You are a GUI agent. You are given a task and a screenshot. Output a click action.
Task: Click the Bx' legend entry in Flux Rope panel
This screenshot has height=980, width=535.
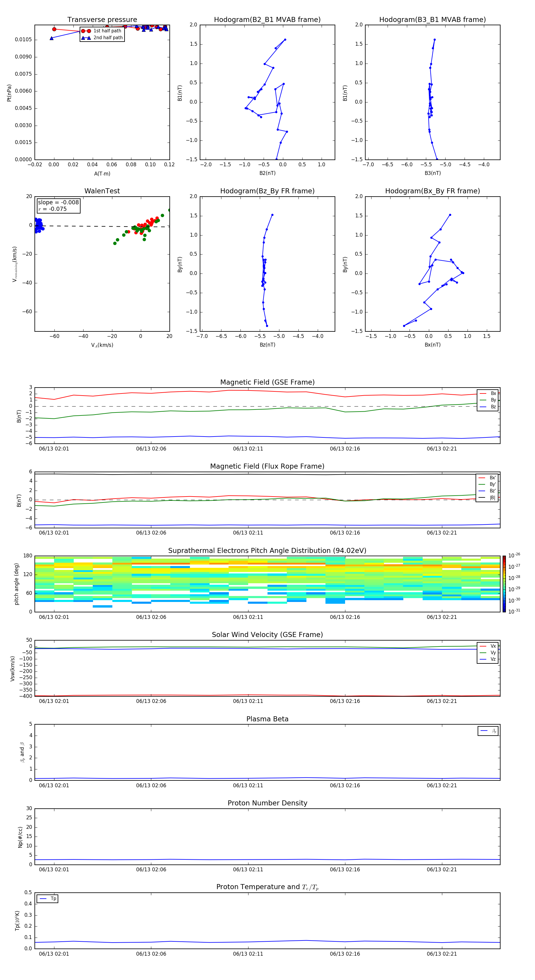point(487,478)
